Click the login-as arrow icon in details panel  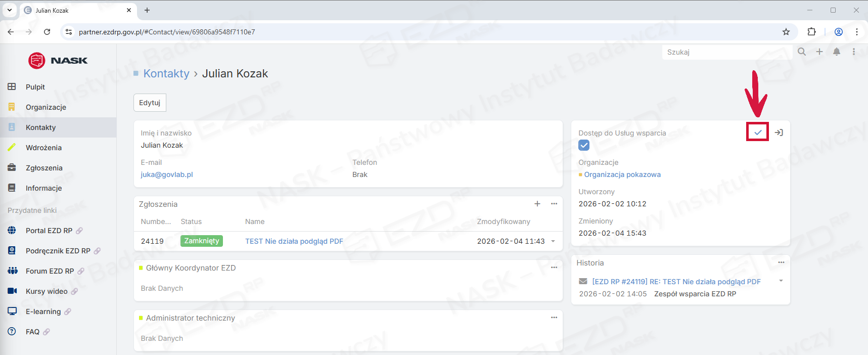click(x=779, y=132)
